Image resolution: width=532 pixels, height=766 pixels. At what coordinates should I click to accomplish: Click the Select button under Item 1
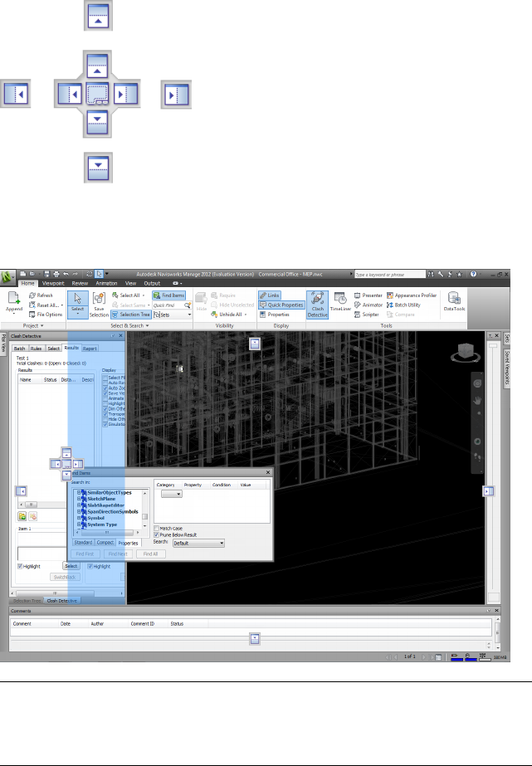(71, 566)
